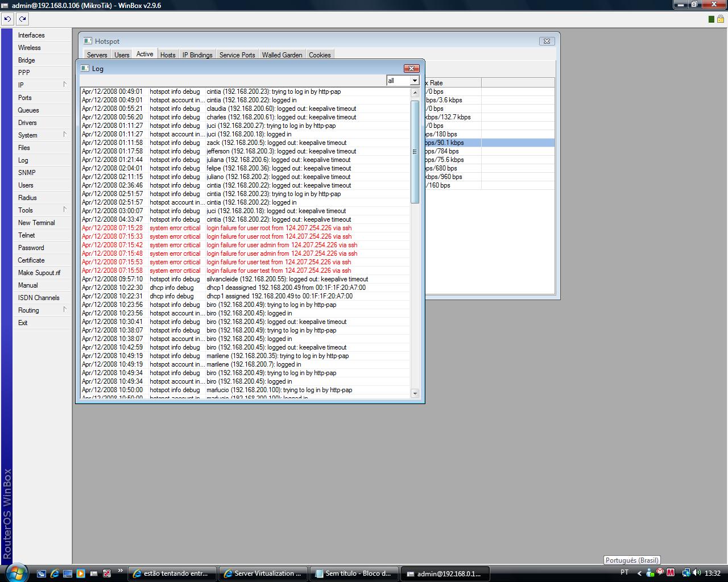Switch to the Cookies tab
This screenshot has width=728, height=582.
click(x=320, y=55)
